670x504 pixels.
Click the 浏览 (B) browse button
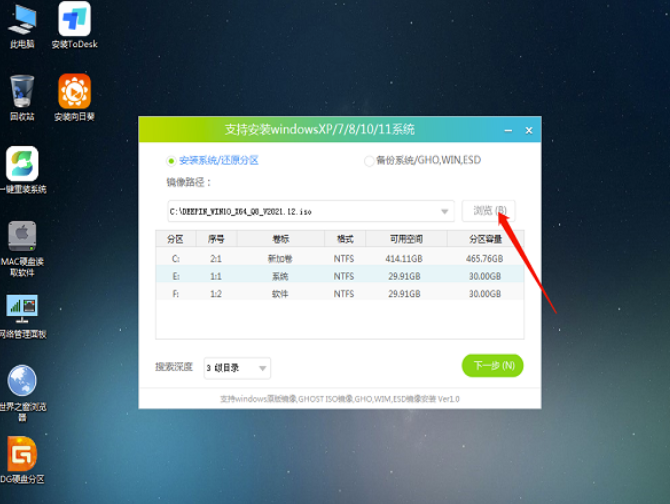[489, 211]
